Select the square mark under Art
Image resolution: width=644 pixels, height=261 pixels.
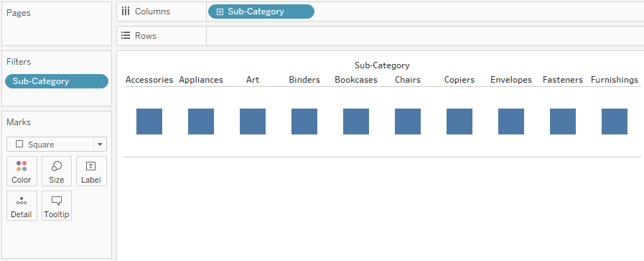pyautogui.click(x=253, y=122)
